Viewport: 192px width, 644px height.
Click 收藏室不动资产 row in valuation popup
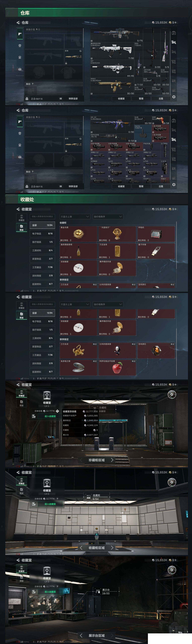(80, 416)
